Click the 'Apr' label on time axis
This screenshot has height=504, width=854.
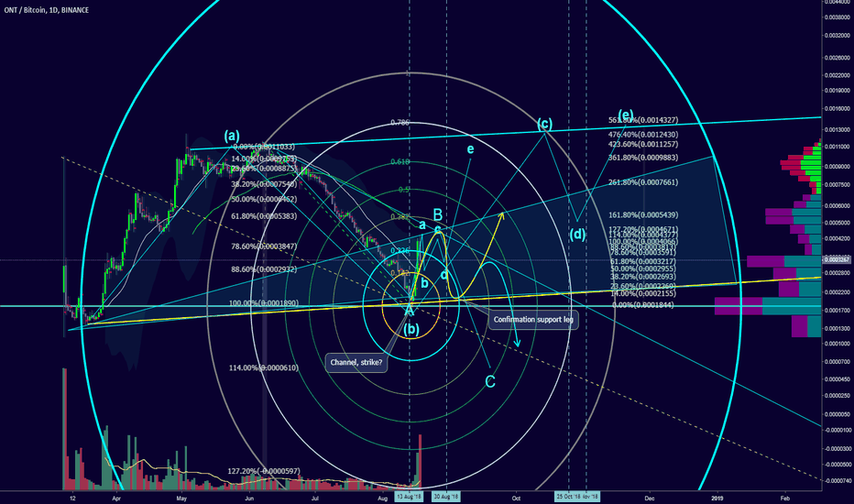click(x=116, y=498)
